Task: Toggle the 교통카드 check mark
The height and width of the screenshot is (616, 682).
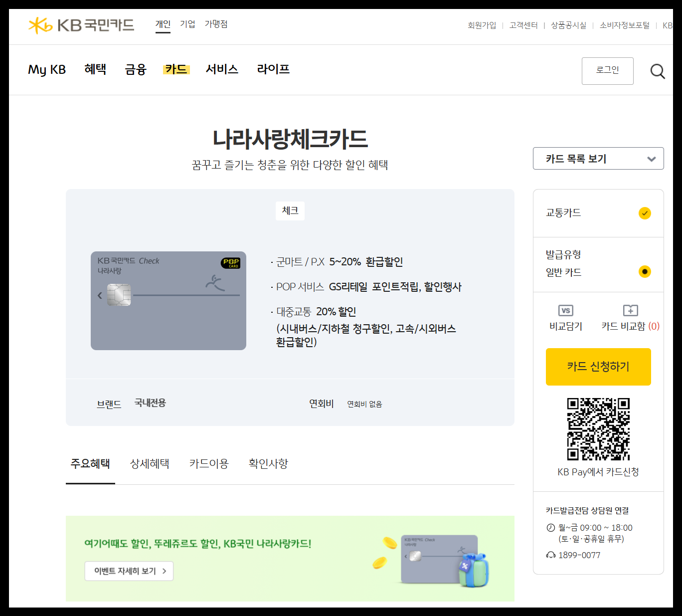Action: 645,213
